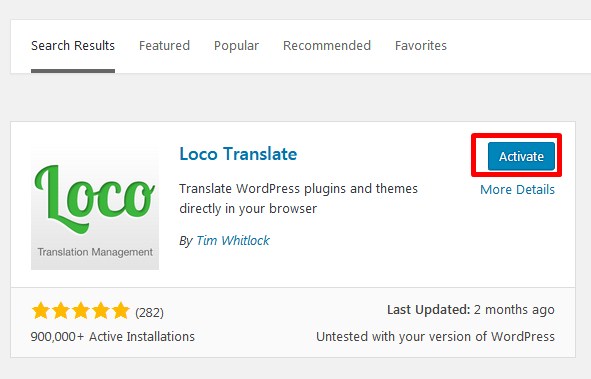Image resolution: width=591 pixels, height=379 pixels.
Task: View author Tim Whitlock's profile
Action: (233, 240)
